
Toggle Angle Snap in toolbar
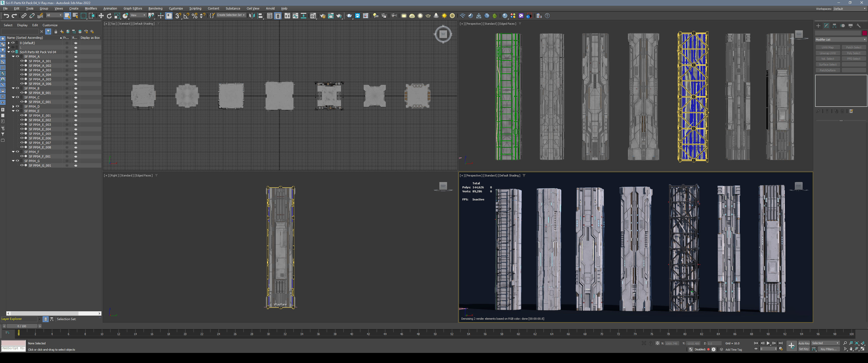tap(186, 16)
